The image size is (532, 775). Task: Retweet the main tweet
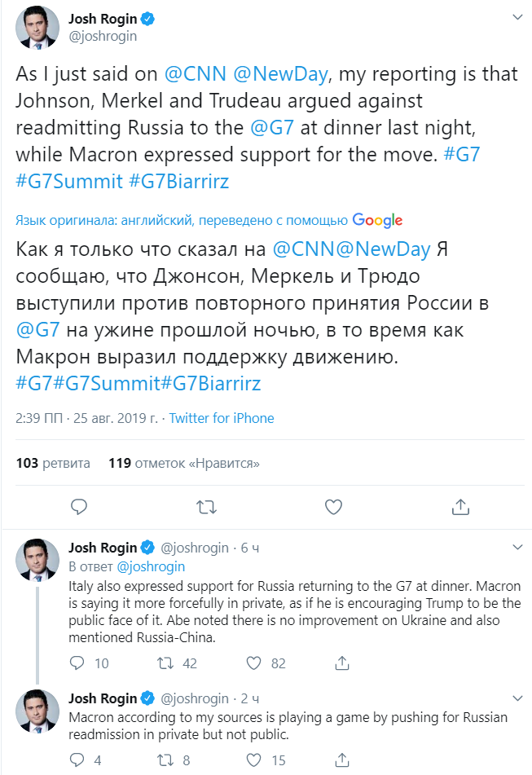click(207, 507)
